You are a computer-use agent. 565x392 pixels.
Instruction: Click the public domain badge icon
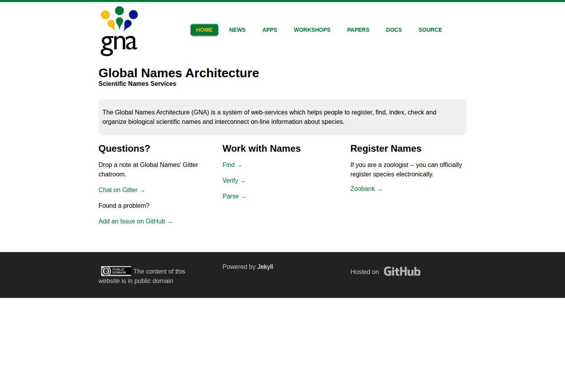(116, 271)
